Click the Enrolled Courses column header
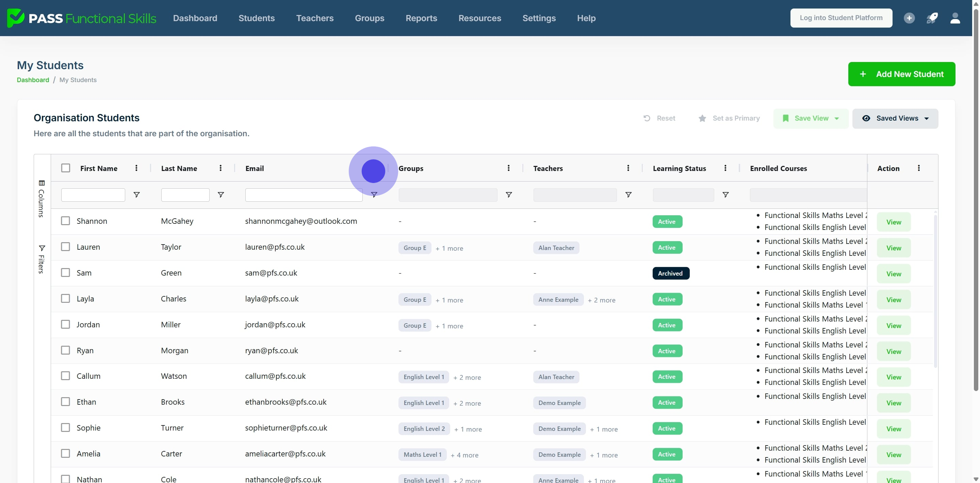Viewport: 980px width, 483px height. (x=778, y=168)
